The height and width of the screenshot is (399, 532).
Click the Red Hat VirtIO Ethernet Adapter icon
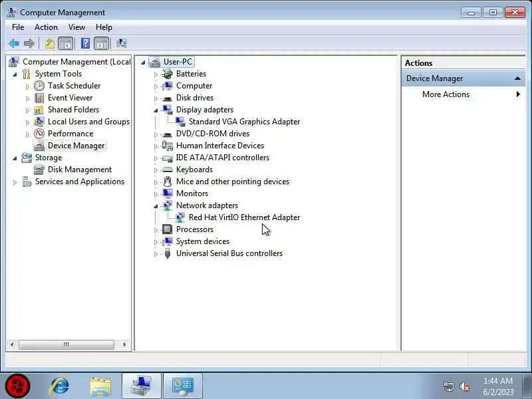point(180,217)
